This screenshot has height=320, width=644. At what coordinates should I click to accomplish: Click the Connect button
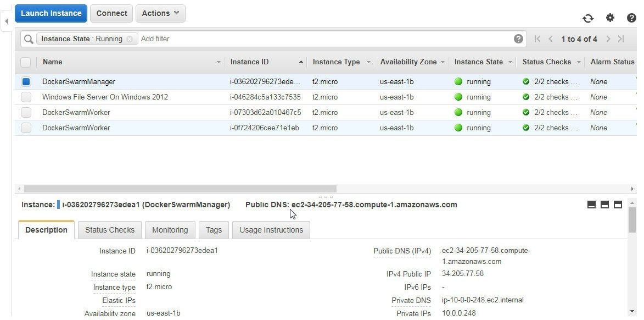tap(111, 13)
